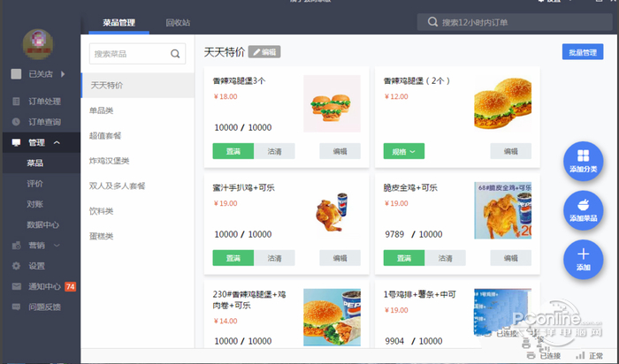Open 订单查询 in the sidebar

coord(44,122)
